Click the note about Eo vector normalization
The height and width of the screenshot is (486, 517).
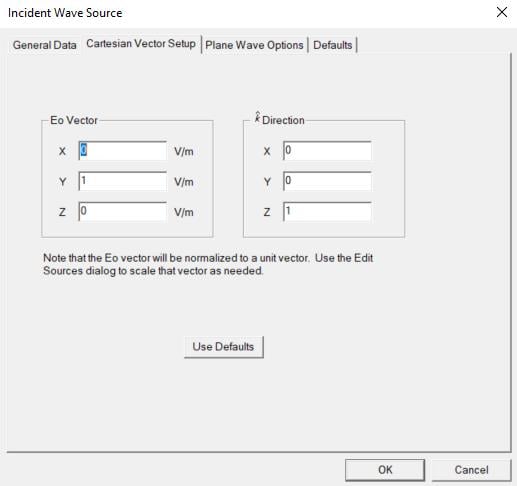[208, 264]
